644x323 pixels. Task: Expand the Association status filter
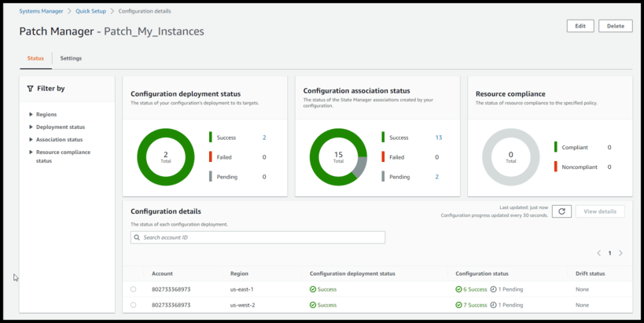[x=31, y=140]
